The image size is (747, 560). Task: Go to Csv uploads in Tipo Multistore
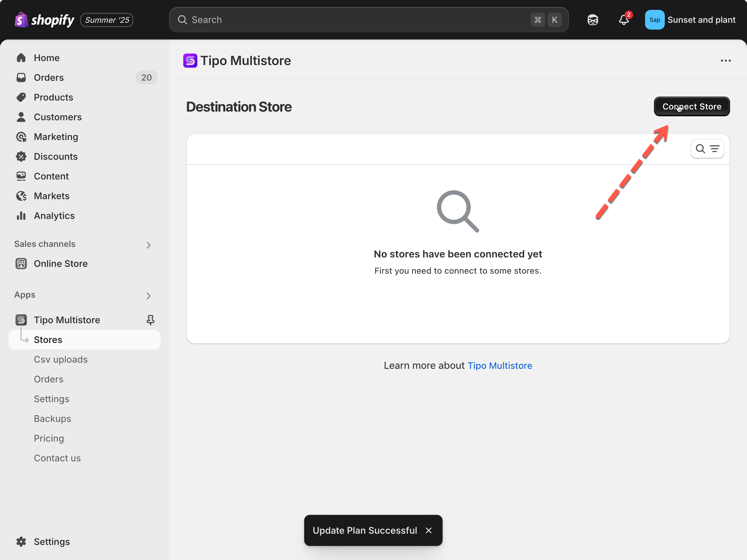coord(61,359)
